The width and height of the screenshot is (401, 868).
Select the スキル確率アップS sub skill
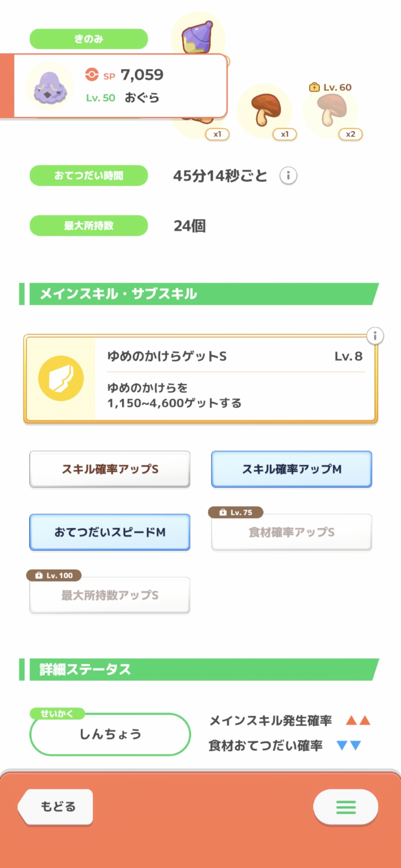pos(110,469)
